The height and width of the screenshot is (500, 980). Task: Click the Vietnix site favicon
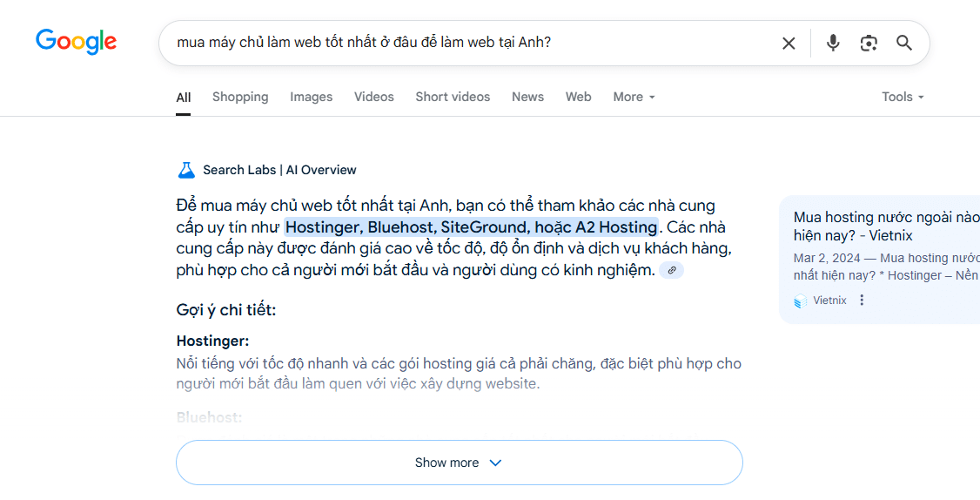[801, 301]
